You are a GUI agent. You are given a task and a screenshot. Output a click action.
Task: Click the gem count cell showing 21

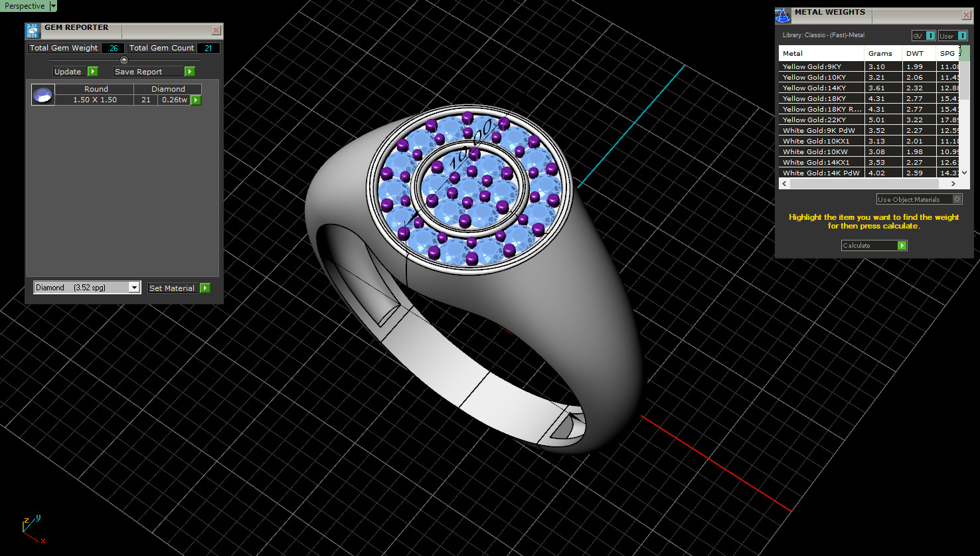click(x=145, y=100)
